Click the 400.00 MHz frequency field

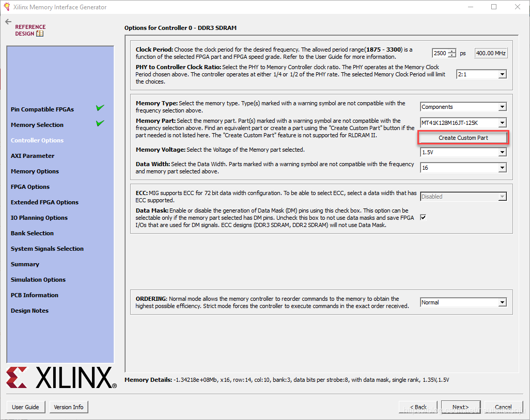[x=491, y=53]
